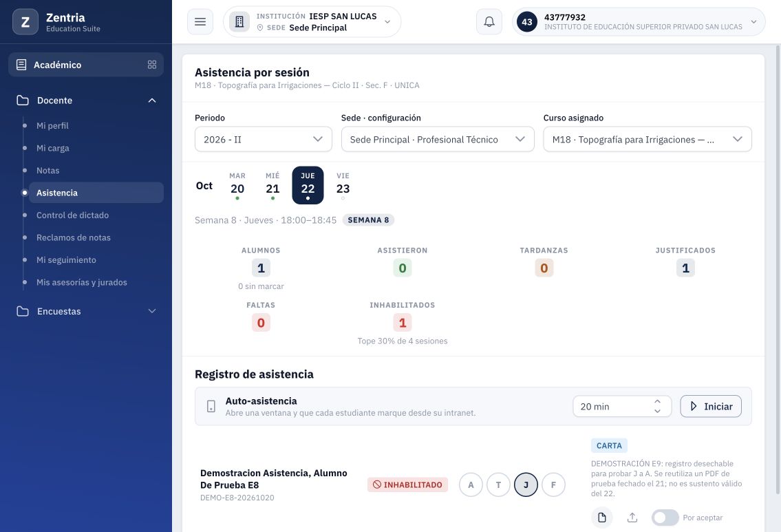Mark student as T (tardanza)

point(498,485)
